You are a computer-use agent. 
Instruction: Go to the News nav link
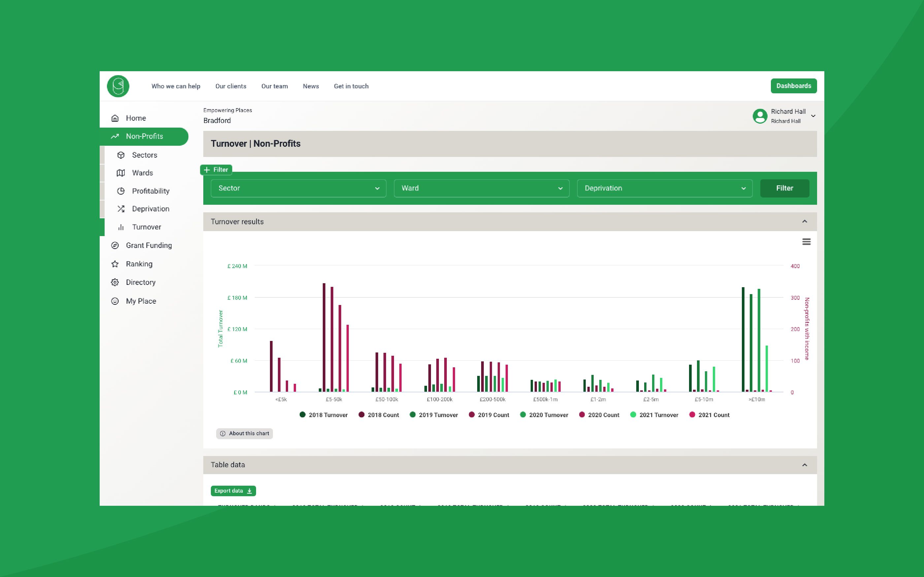coord(311,86)
